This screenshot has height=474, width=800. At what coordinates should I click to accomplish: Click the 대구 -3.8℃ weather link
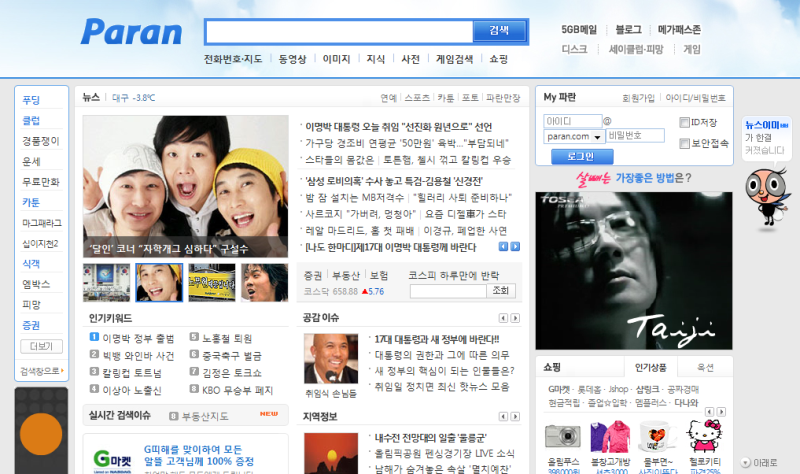(x=134, y=97)
